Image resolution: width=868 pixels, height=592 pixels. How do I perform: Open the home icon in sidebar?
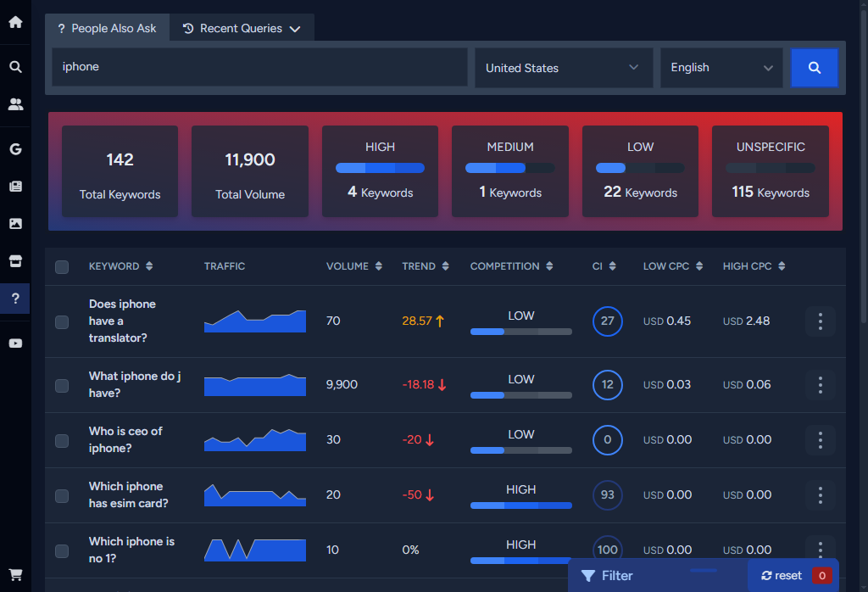[x=15, y=21]
